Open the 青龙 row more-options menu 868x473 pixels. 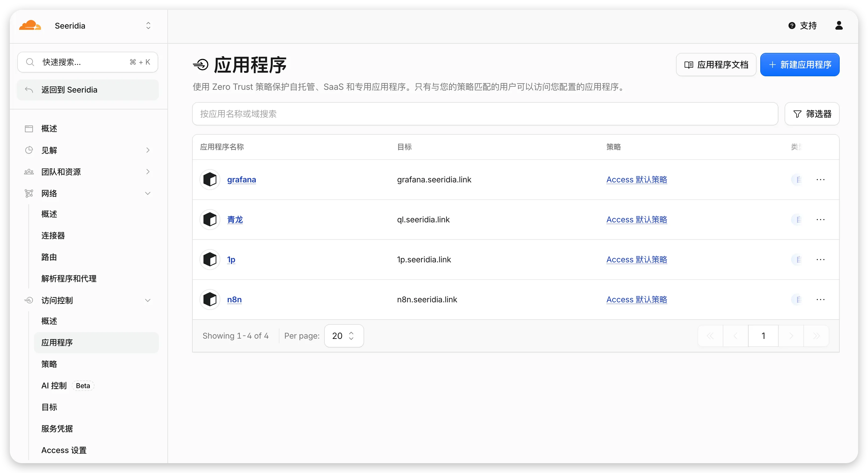(x=821, y=220)
